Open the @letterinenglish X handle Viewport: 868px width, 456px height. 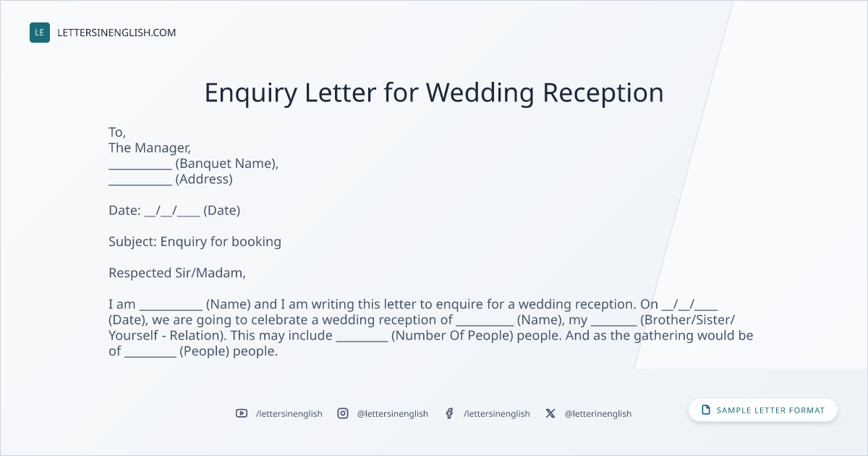(598, 413)
